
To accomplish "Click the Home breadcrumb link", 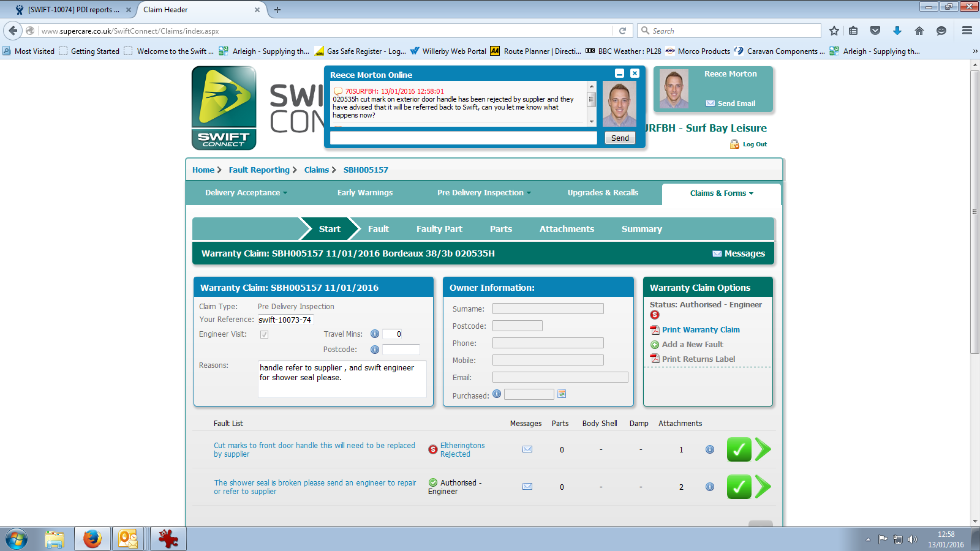I will point(203,170).
